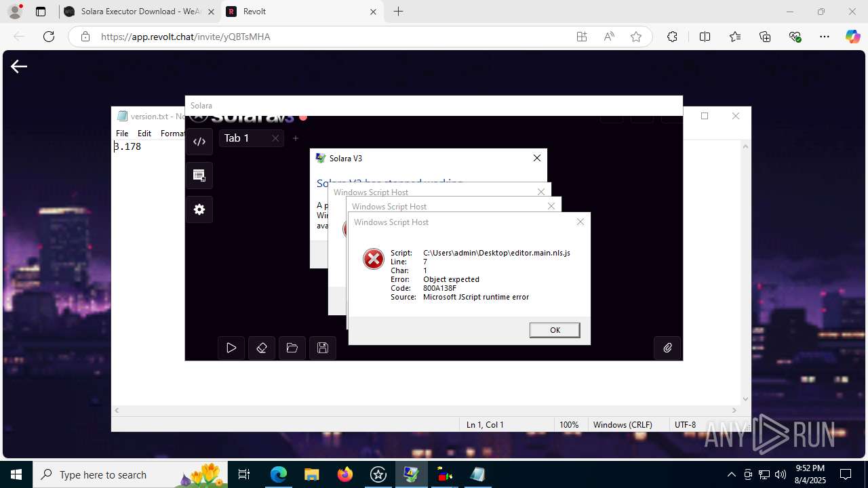Click OK in the Windows Script Host dialog

pos(555,330)
